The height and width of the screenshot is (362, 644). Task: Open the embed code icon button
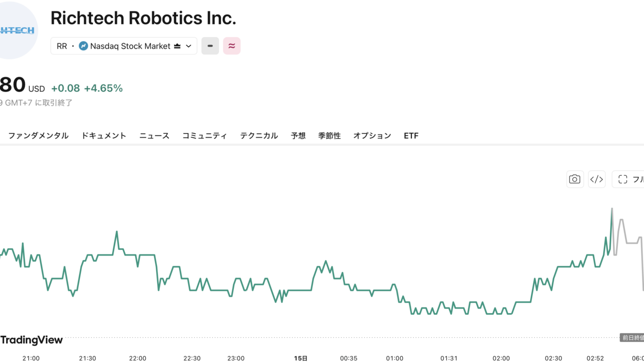point(597,179)
